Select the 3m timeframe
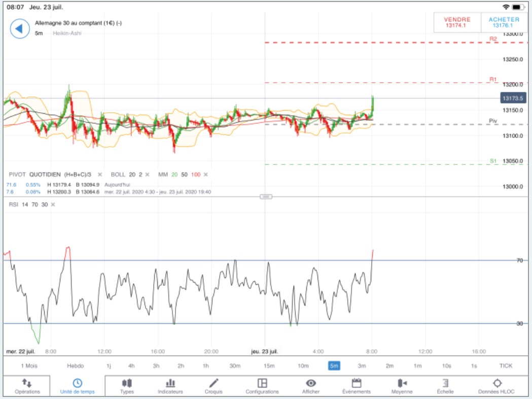Viewport: 532px width, 399px height. pos(362,365)
